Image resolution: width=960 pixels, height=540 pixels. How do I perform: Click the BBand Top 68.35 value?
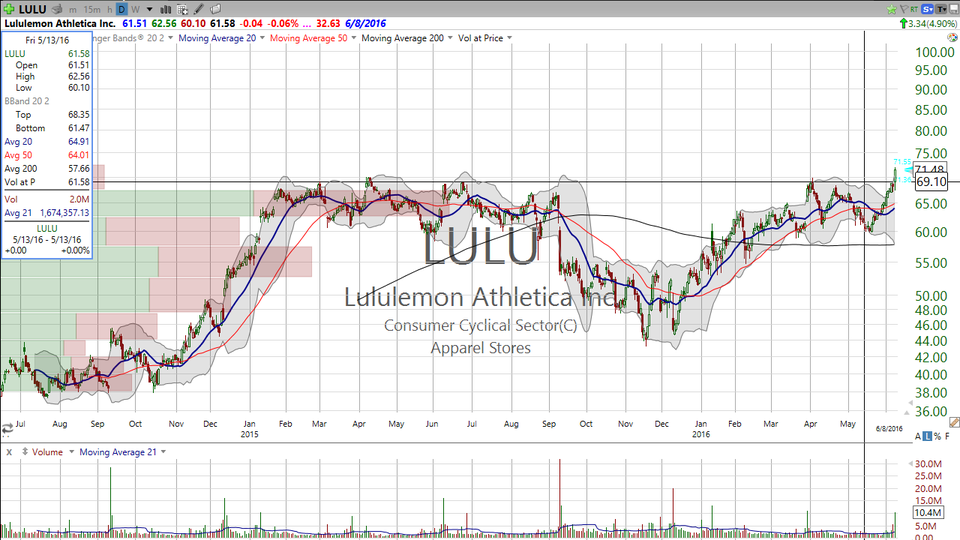click(78, 114)
